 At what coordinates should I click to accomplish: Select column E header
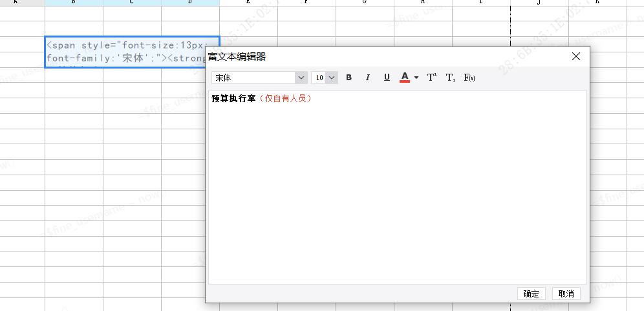coord(248,3)
